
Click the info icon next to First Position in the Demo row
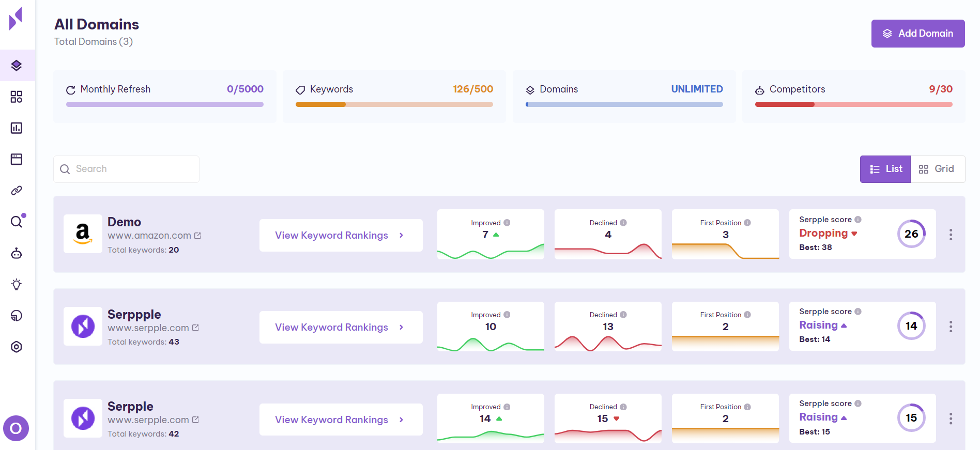[x=747, y=223]
